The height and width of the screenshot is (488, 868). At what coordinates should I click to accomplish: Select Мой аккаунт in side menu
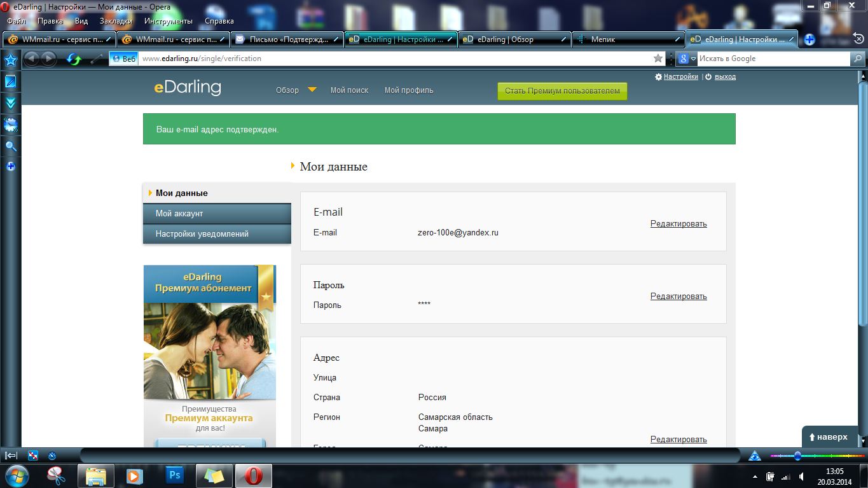[x=217, y=214]
